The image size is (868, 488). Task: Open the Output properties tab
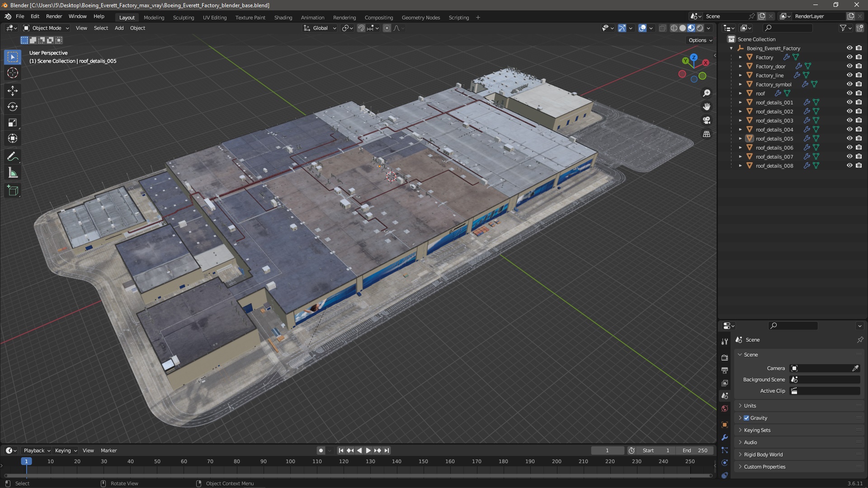725,370
